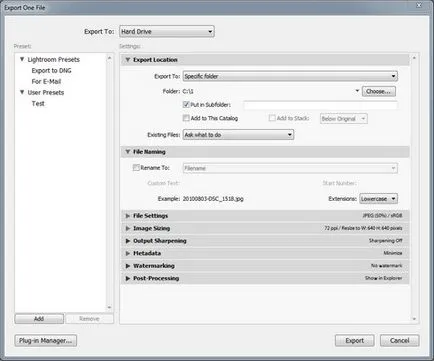This screenshot has height=361, width=434.
Task: Click the Sharpening Off summary text
Action: [385, 241]
